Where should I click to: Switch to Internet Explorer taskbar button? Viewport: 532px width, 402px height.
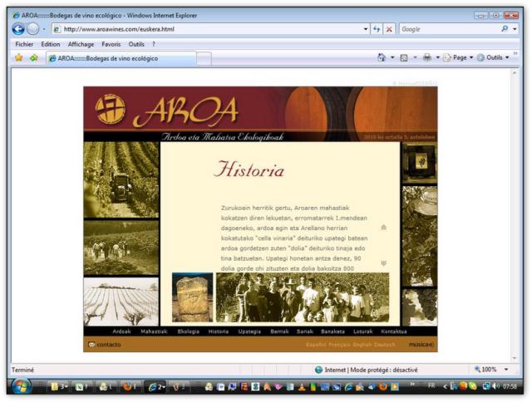(x=155, y=387)
